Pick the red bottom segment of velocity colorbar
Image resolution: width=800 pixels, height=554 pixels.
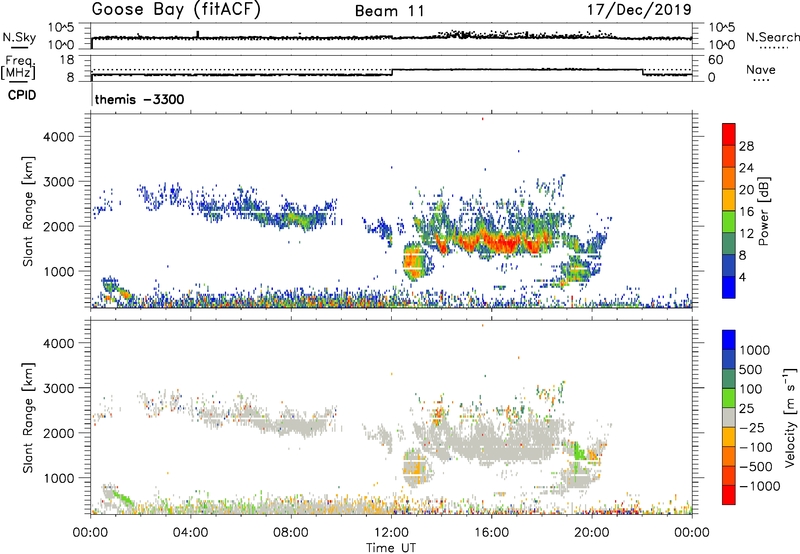[x=729, y=495]
